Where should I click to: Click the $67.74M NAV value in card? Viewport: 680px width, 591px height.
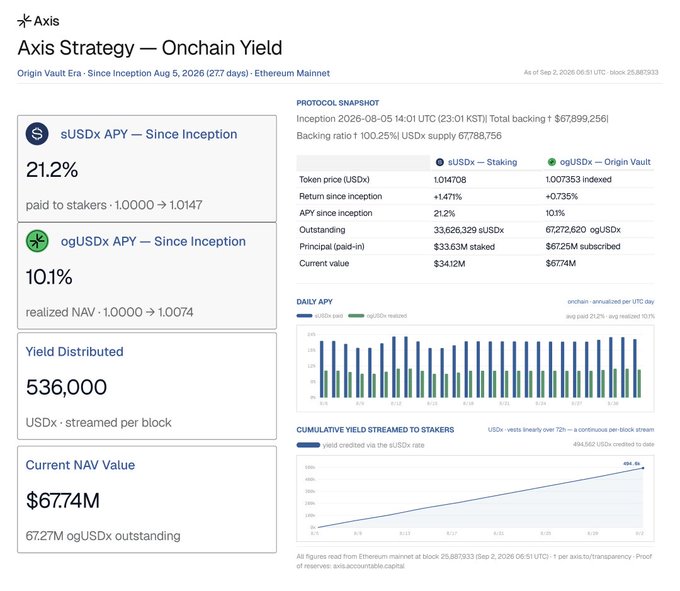[x=63, y=501]
